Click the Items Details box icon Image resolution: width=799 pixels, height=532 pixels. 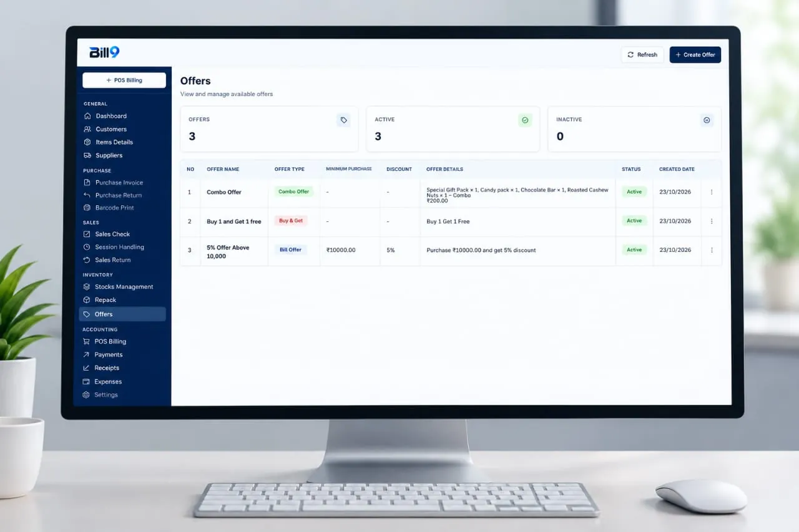coord(87,142)
